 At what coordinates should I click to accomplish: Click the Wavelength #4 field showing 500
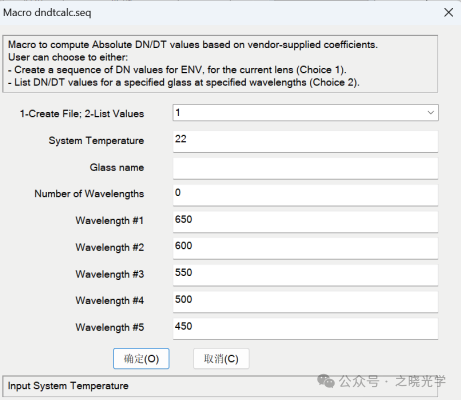(305, 301)
